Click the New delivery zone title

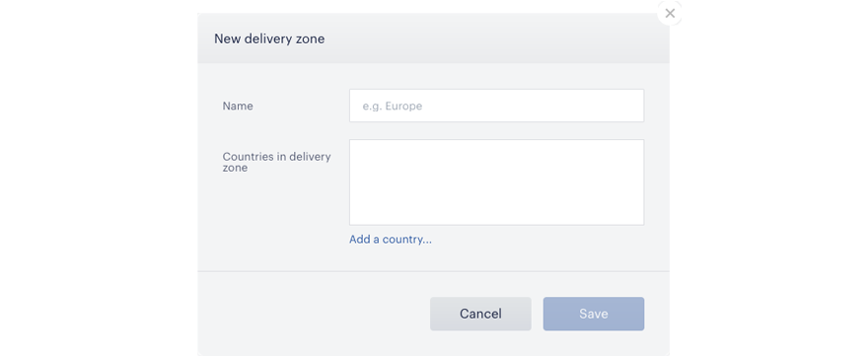pyautogui.click(x=269, y=38)
